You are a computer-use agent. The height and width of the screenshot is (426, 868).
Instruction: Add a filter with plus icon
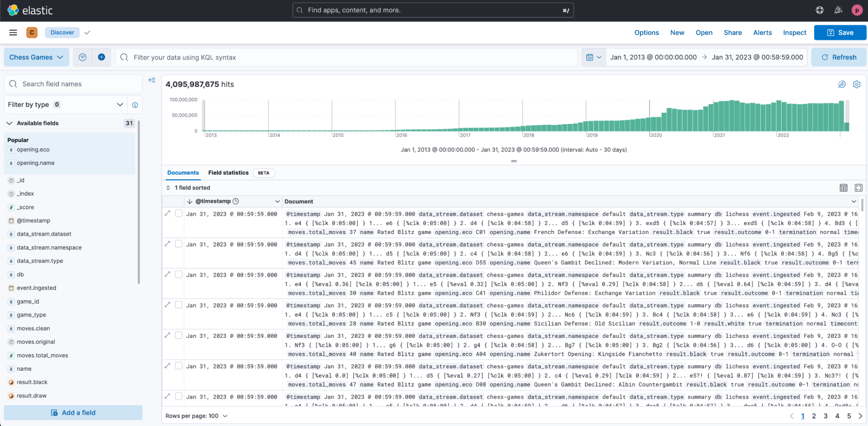(102, 57)
